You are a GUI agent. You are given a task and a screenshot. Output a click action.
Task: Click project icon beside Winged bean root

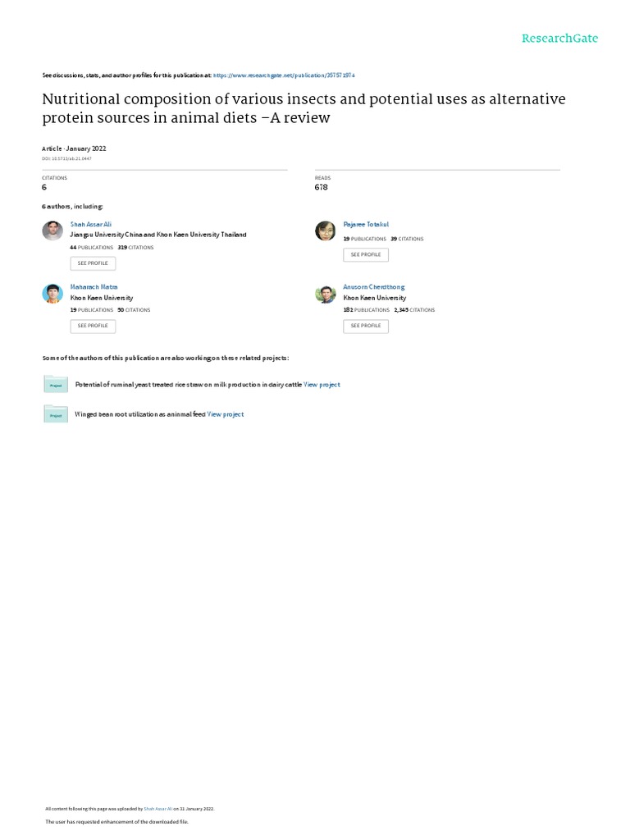point(56,414)
